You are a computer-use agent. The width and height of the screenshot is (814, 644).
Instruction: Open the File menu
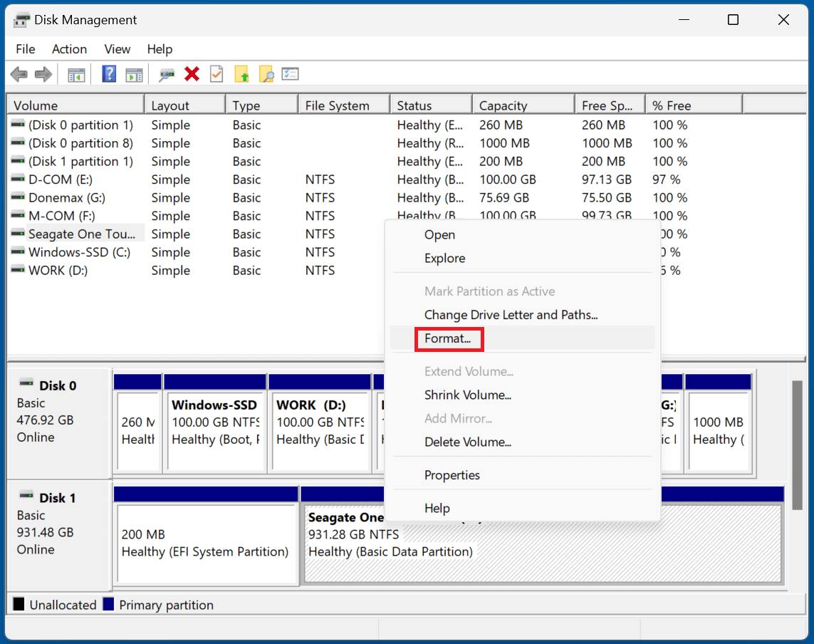click(25, 49)
